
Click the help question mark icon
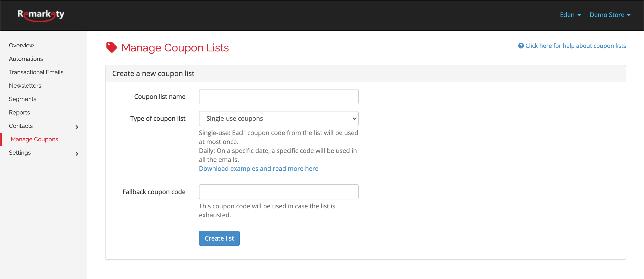[x=521, y=46]
